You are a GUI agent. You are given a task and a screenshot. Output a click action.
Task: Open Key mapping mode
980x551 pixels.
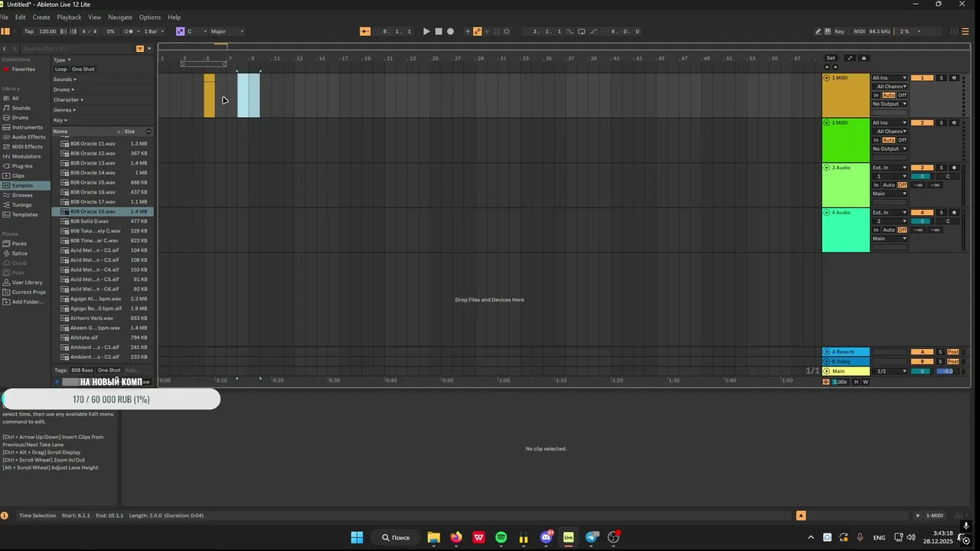840,31
